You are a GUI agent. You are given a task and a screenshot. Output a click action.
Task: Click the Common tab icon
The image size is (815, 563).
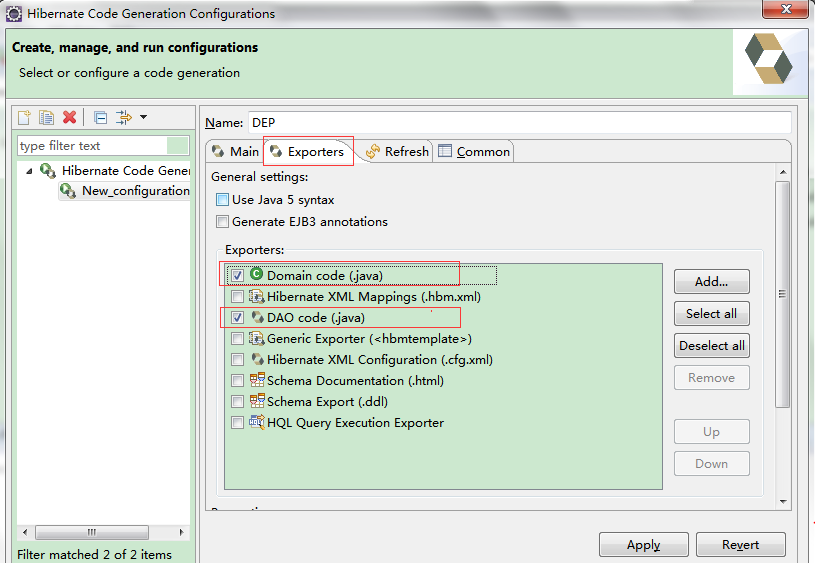point(445,151)
